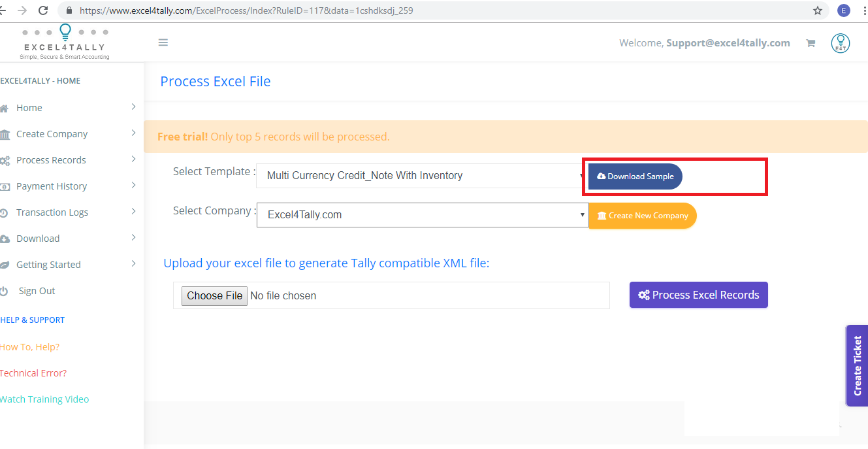Open Home in the sidebar

point(29,108)
